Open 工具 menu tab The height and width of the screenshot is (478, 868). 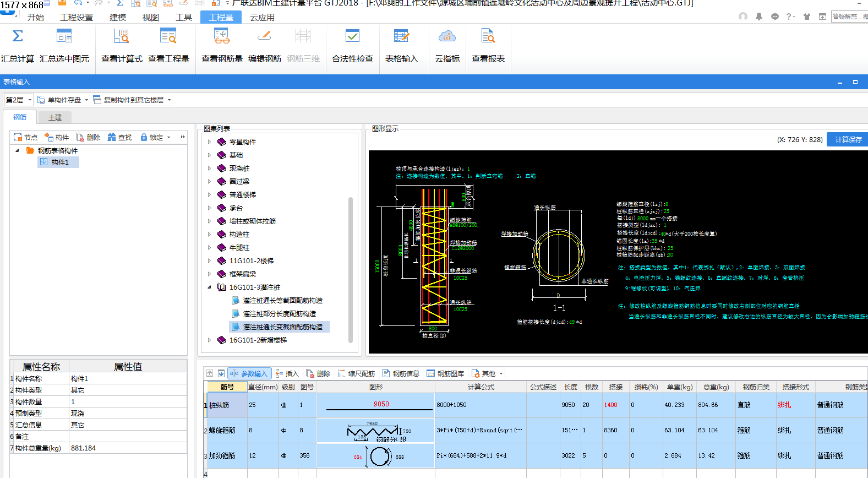tap(183, 17)
